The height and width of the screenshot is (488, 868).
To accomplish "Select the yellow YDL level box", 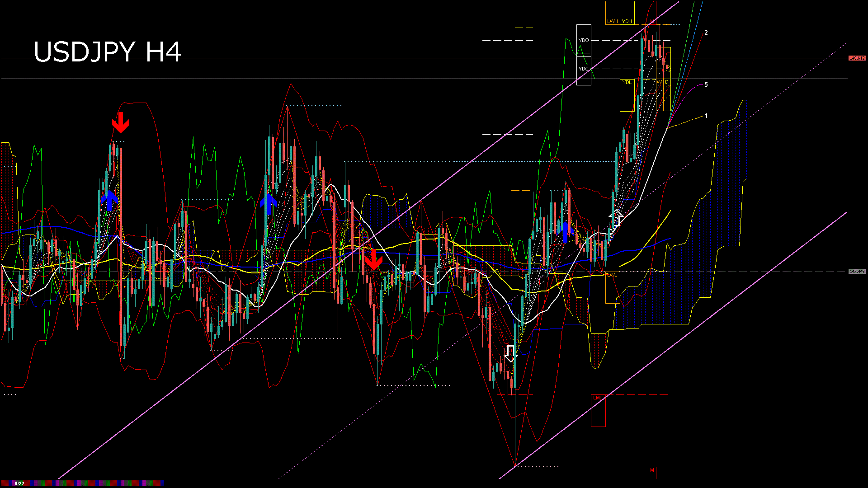I will [x=627, y=82].
